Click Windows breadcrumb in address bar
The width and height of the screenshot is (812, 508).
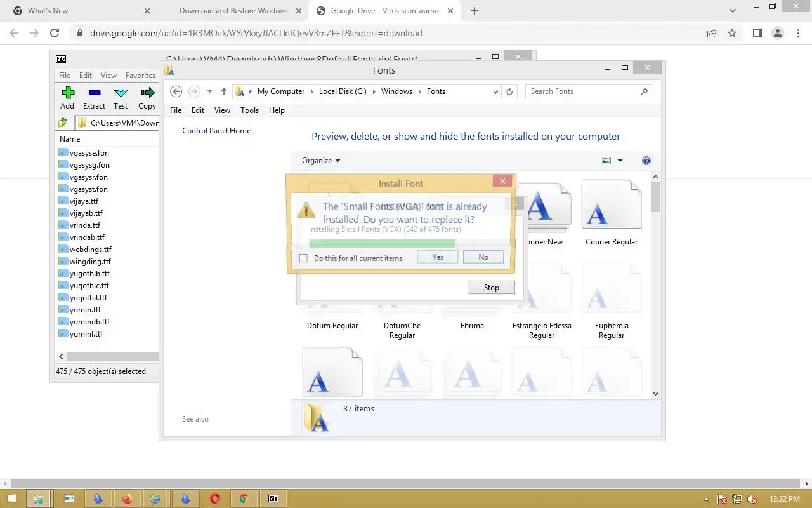[396, 91]
